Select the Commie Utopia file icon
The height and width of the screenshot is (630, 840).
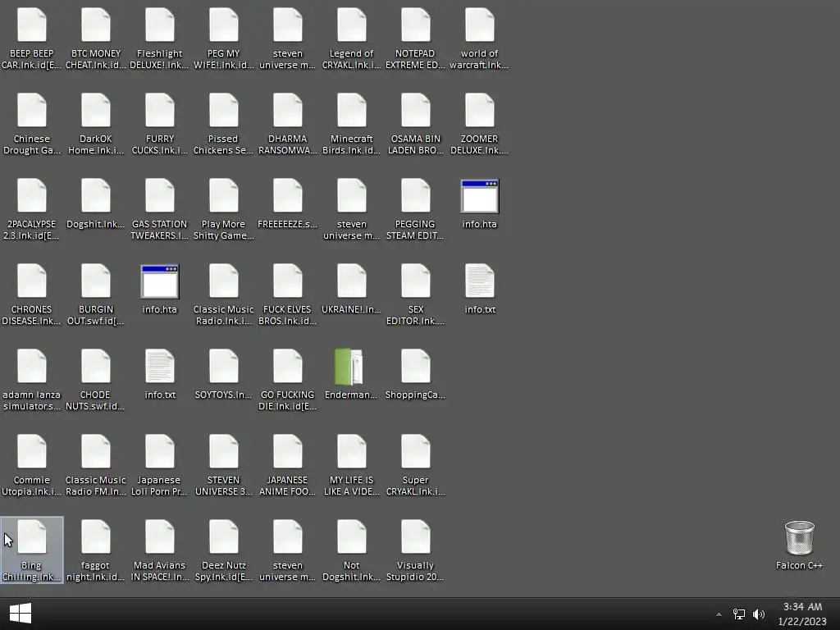point(32,451)
